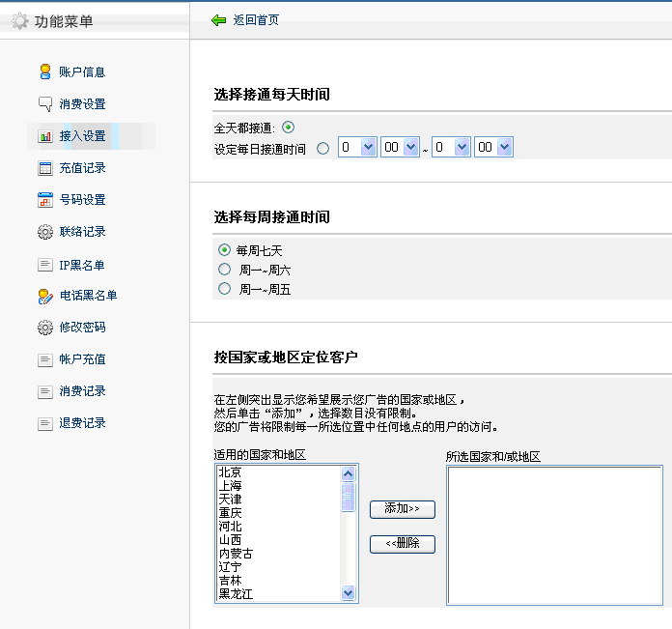
Task: Click the 联络记录 gear icon
Action: [x=44, y=232]
